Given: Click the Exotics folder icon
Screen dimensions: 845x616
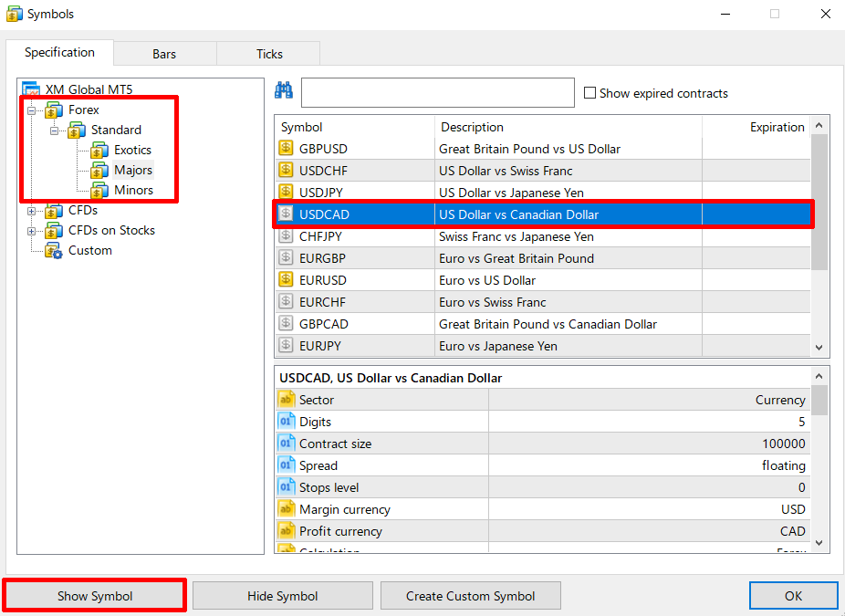Looking at the screenshot, I should [99, 151].
